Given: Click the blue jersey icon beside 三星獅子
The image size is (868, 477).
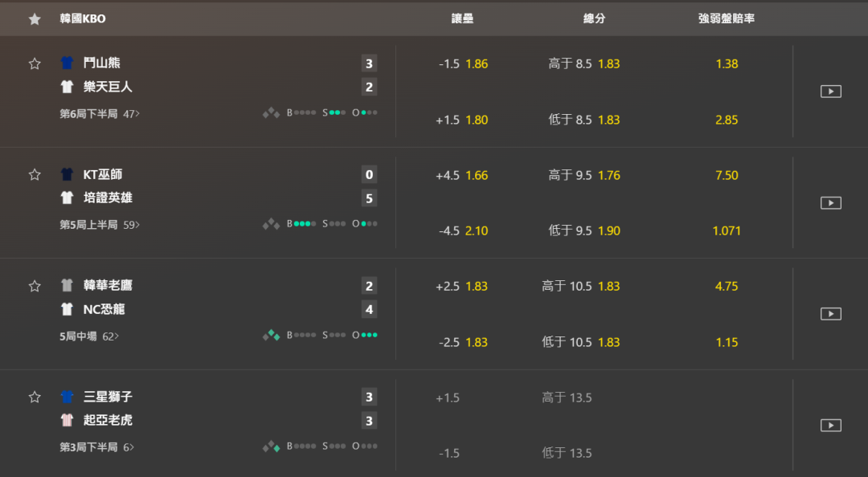Looking at the screenshot, I should tap(67, 397).
